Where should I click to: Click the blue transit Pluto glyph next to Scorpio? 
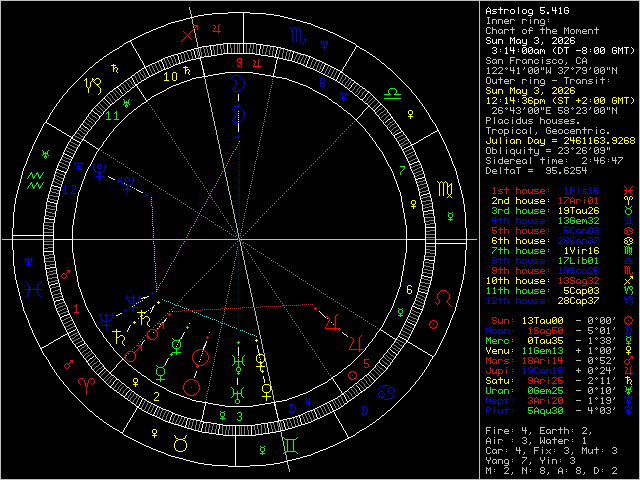click(x=324, y=44)
